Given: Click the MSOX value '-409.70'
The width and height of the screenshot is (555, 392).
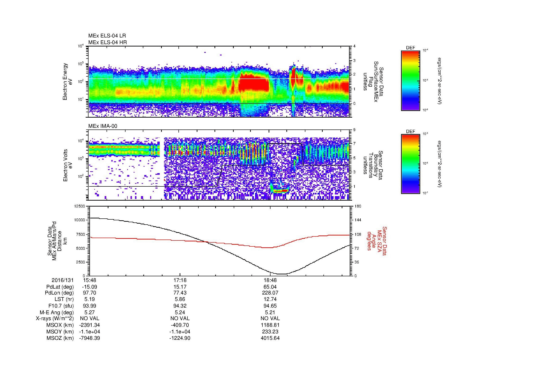Looking at the screenshot, I should tap(180, 325).
